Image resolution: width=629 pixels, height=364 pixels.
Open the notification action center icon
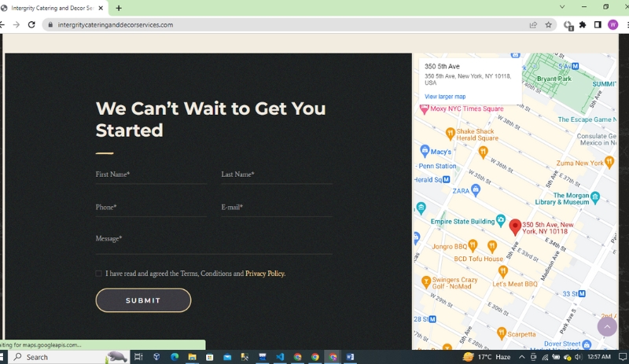coord(622,357)
